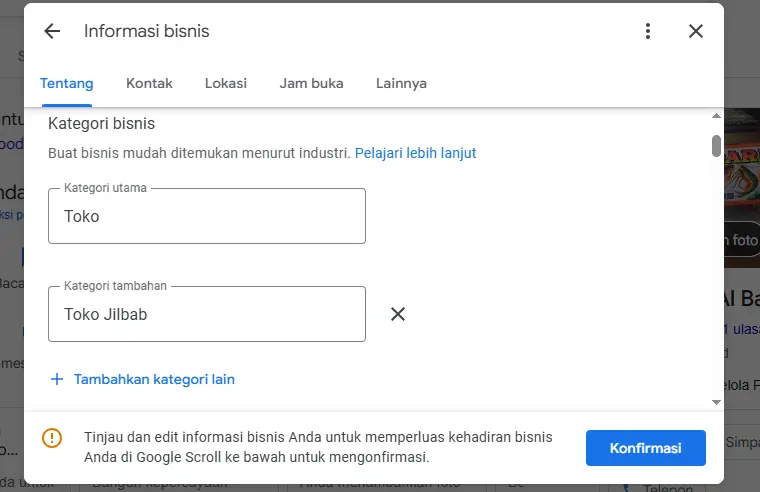The image size is (760, 492).
Task: Edit the Kategori utama field
Action: pos(207,216)
